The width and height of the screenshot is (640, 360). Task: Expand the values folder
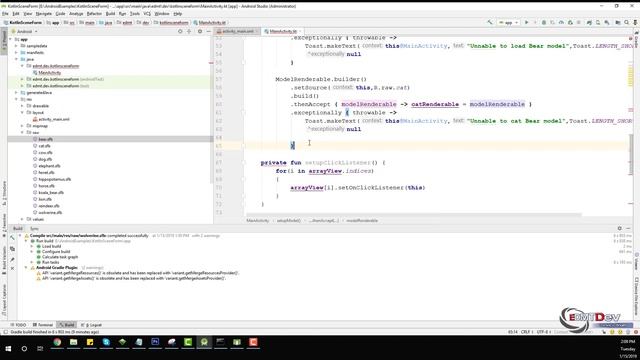(x=22, y=219)
